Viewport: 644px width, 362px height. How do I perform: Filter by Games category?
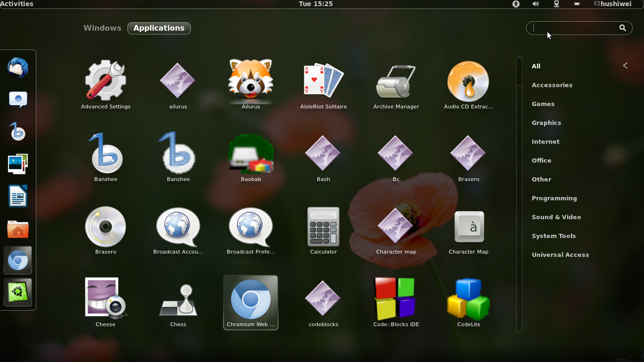point(543,104)
